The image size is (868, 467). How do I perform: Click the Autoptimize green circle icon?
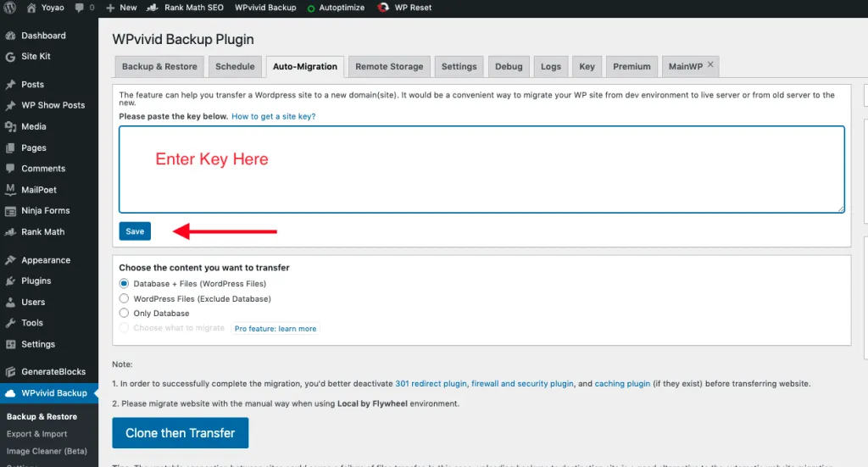point(311,8)
